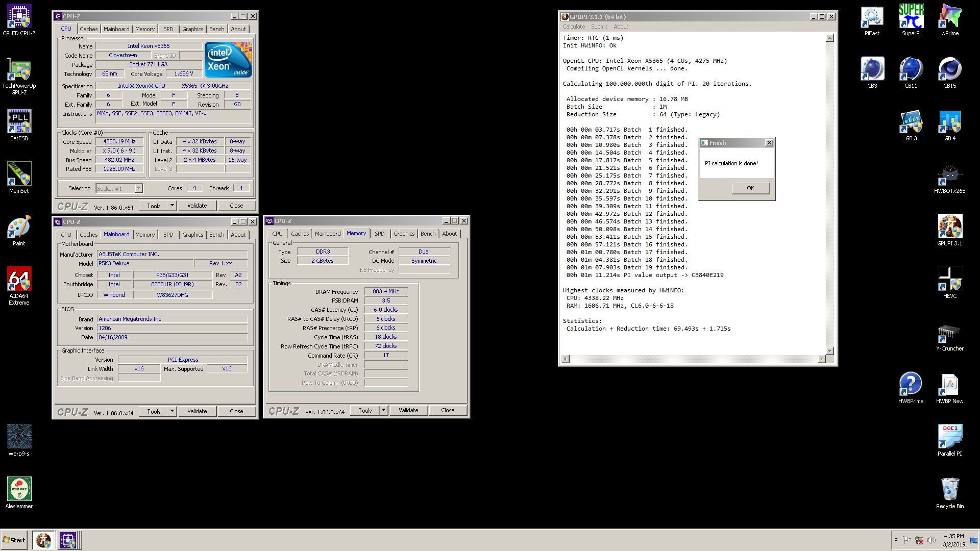Click Tools button in Mainboard CPU-Z window
This screenshot has width=980, height=551.
tap(154, 411)
